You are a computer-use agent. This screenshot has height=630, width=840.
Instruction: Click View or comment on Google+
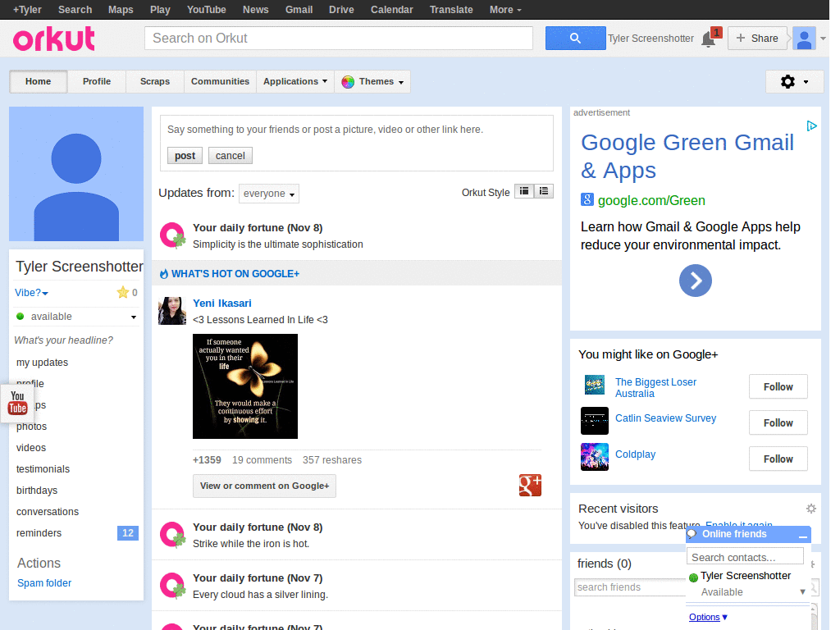point(265,486)
